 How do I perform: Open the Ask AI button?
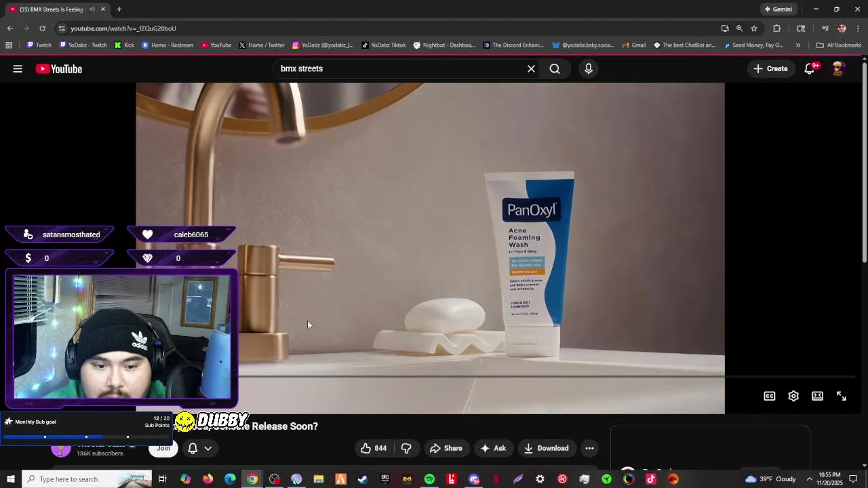pyautogui.click(x=493, y=448)
